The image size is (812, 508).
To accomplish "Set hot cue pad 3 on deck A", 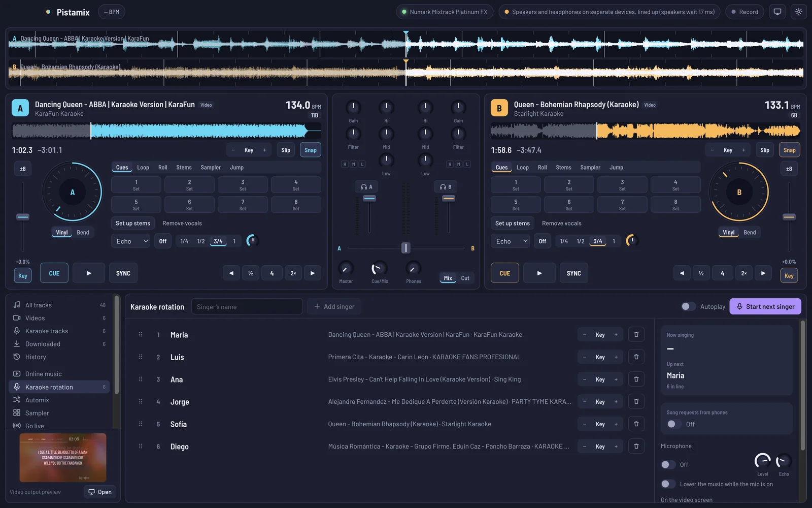I will click(x=243, y=185).
